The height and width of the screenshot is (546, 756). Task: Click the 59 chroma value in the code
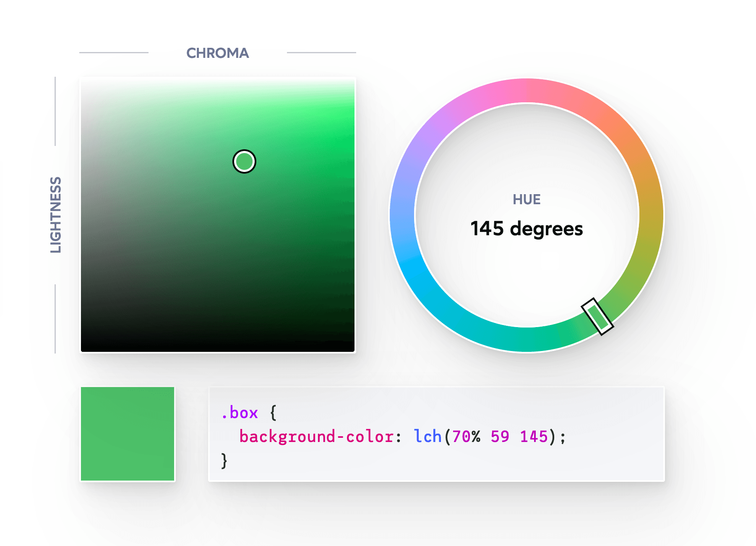(x=500, y=437)
